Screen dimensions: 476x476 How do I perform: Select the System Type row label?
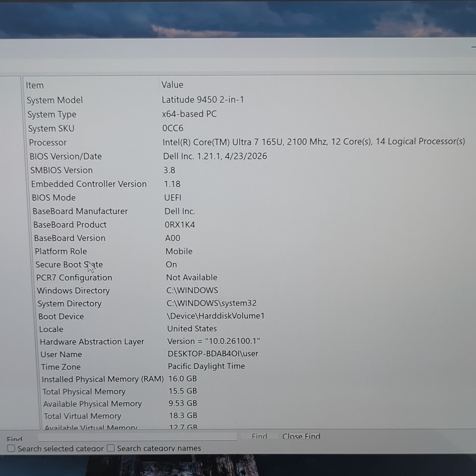[52, 115]
